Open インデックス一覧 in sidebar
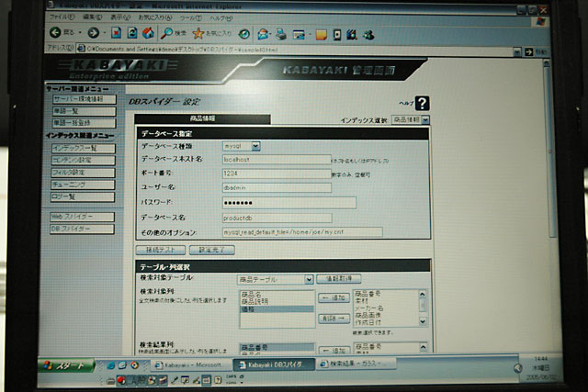Viewport: 588px width, 392px height. click(84, 148)
